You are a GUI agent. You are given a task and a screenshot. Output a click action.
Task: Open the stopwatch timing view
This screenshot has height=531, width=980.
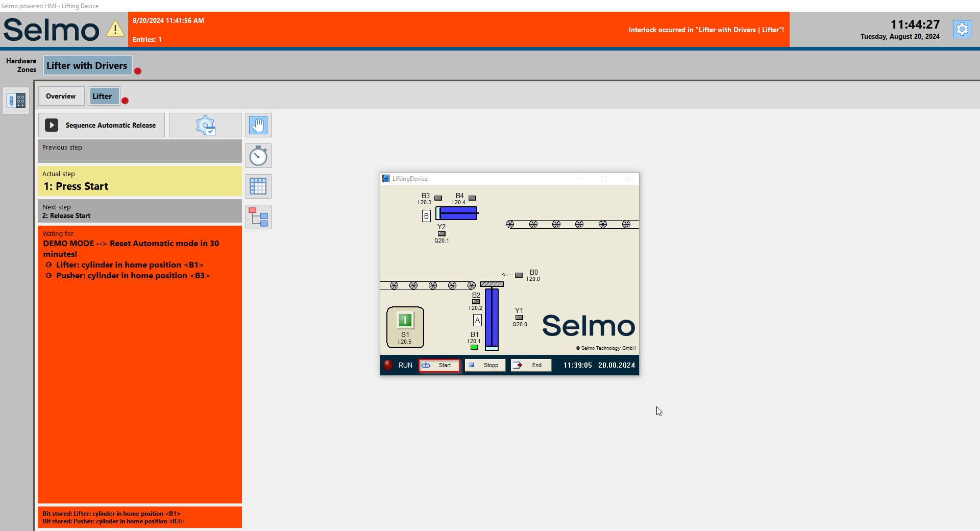258,156
